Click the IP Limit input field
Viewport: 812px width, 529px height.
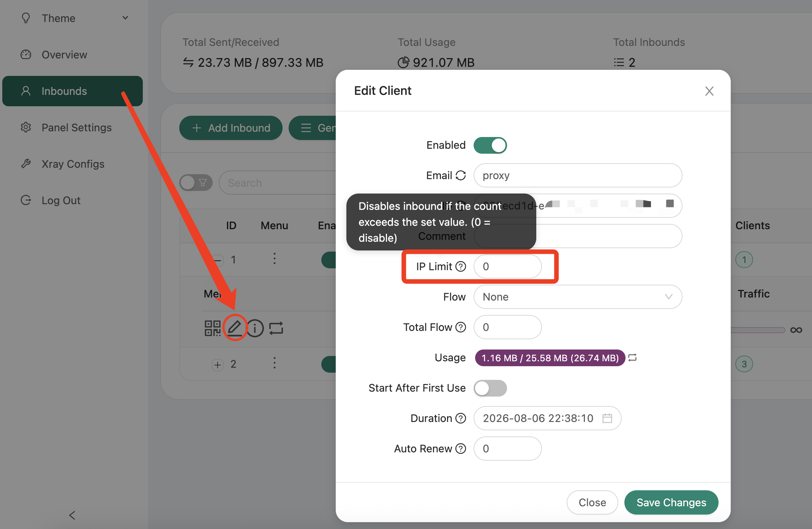[x=507, y=266]
